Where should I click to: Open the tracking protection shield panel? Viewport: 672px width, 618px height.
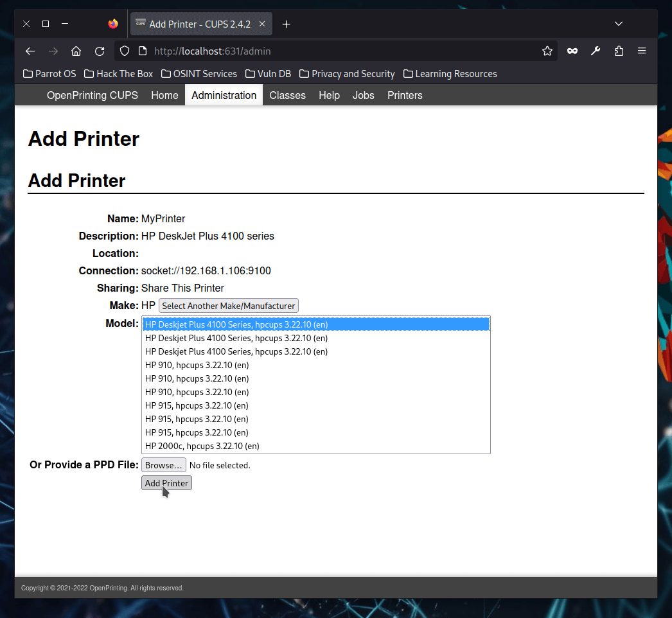[x=124, y=51]
